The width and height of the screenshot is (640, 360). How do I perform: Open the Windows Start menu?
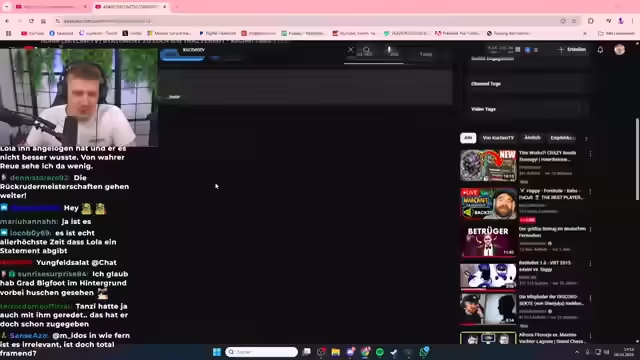tap(217, 352)
